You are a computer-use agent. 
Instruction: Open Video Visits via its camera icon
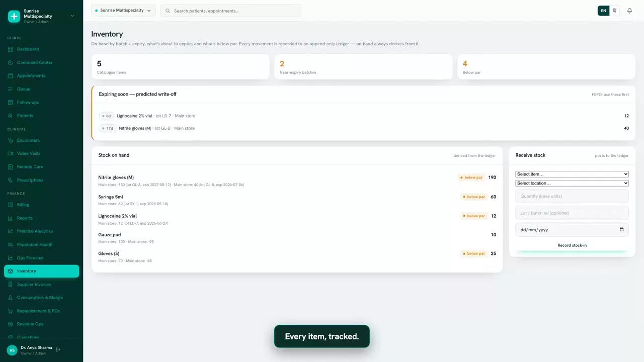(11, 153)
